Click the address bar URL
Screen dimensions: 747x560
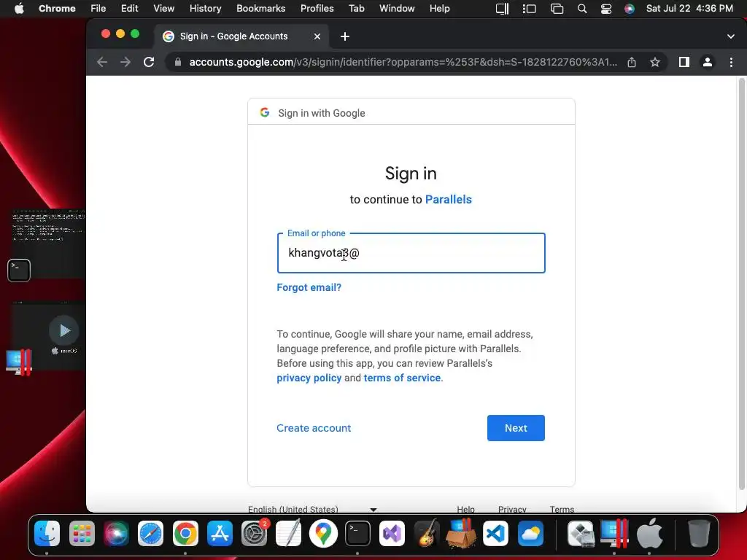[x=403, y=62]
